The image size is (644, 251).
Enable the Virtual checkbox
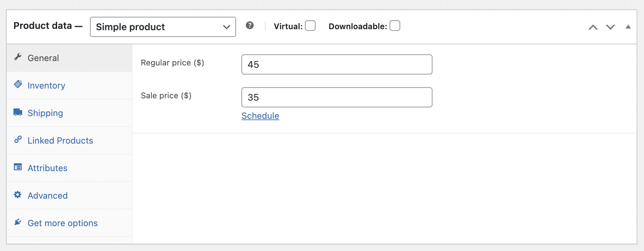coord(310,26)
